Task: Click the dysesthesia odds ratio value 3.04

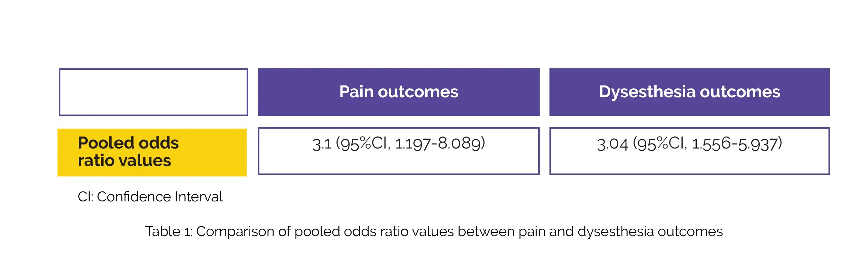Action: tap(612, 144)
